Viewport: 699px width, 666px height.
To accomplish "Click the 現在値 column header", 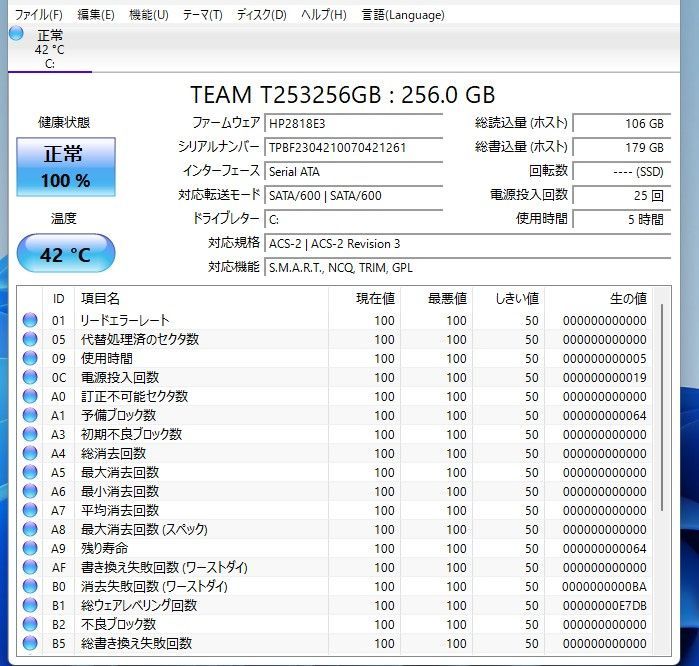I will pos(365,299).
